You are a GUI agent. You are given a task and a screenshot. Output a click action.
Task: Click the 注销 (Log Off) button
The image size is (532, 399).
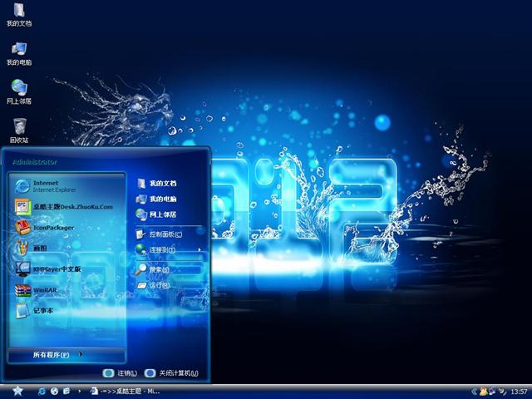point(120,373)
